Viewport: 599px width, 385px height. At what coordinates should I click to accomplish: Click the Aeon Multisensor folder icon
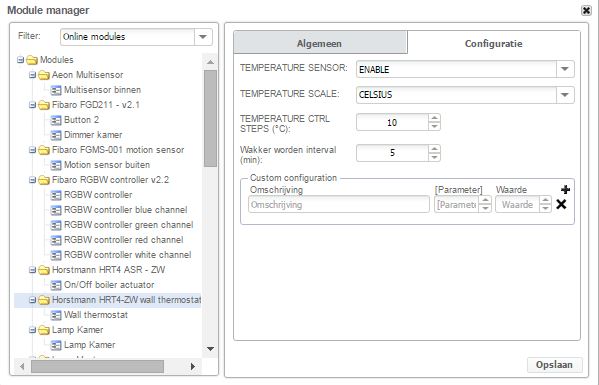click(x=44, y=75)
